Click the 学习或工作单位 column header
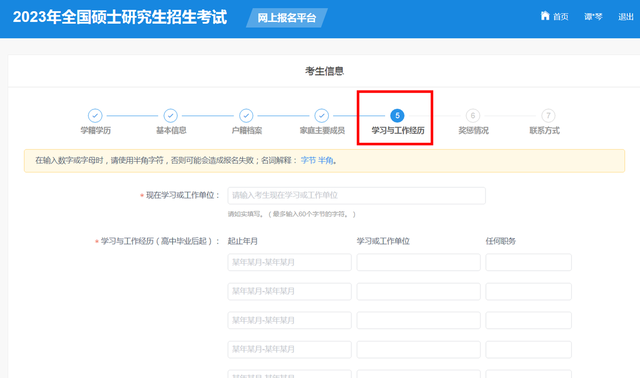This screenshot has height=378, width=640. [x=383, y=241]
